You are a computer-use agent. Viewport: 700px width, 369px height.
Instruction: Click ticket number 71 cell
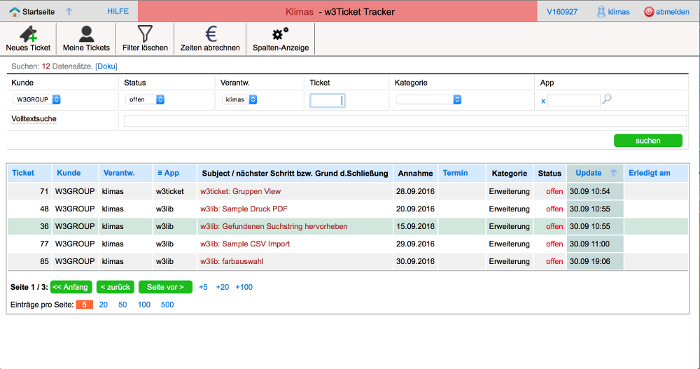pyautogui.click(x=30, y=191)
